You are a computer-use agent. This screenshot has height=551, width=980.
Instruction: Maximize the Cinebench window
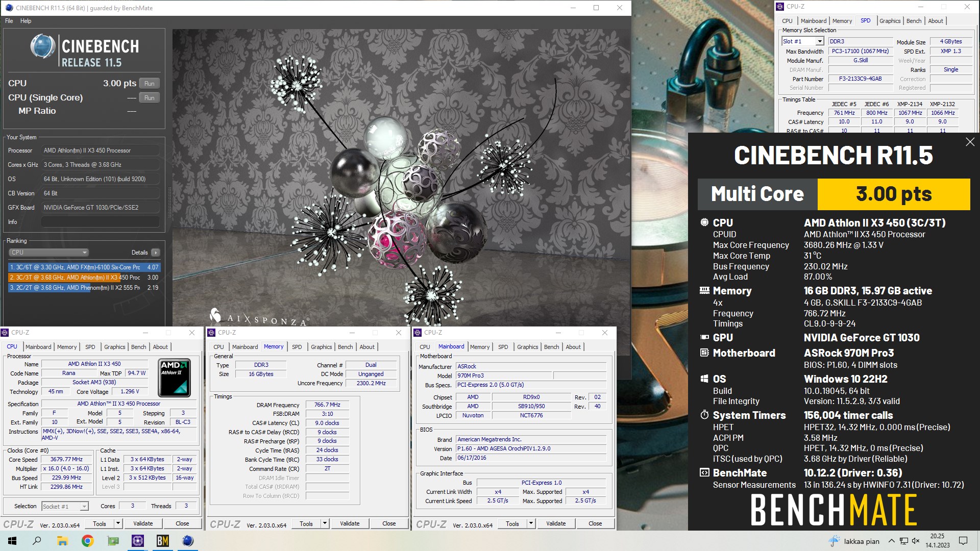click(596, 8)
